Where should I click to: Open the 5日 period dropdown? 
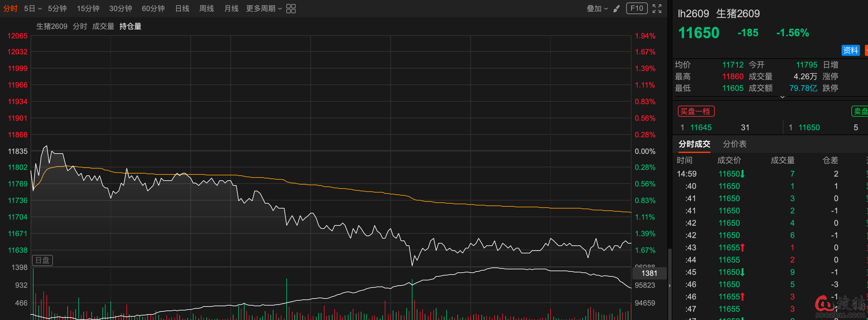pos(33,9)
